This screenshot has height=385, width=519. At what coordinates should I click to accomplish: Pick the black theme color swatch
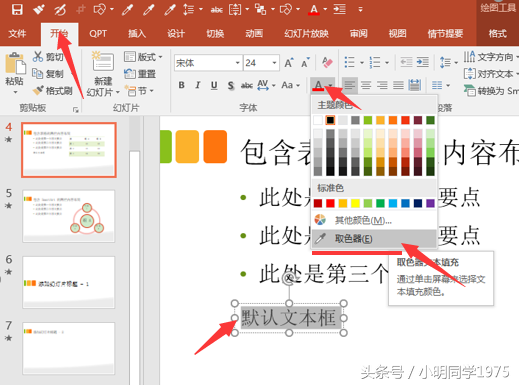pos(330,120)
